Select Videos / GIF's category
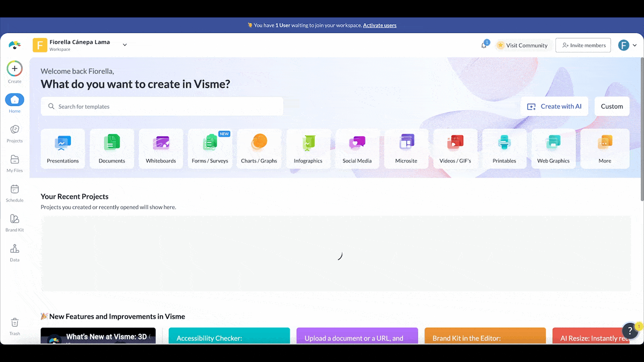 tap(455, 149)
